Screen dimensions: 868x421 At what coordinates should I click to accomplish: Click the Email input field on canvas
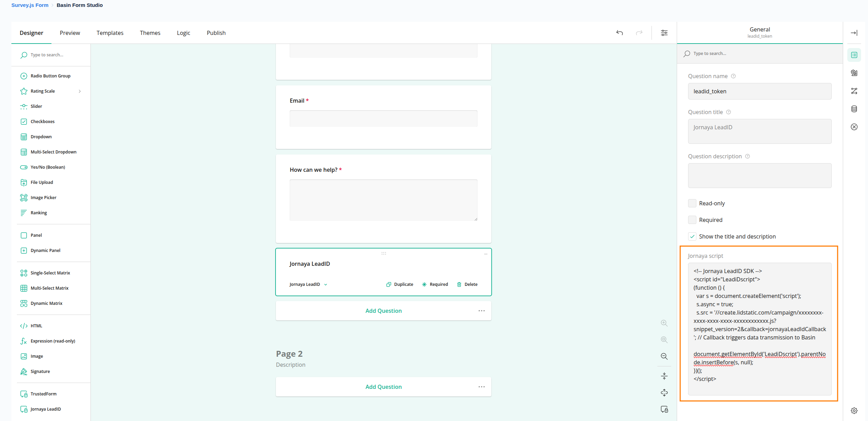coord(383,119)
